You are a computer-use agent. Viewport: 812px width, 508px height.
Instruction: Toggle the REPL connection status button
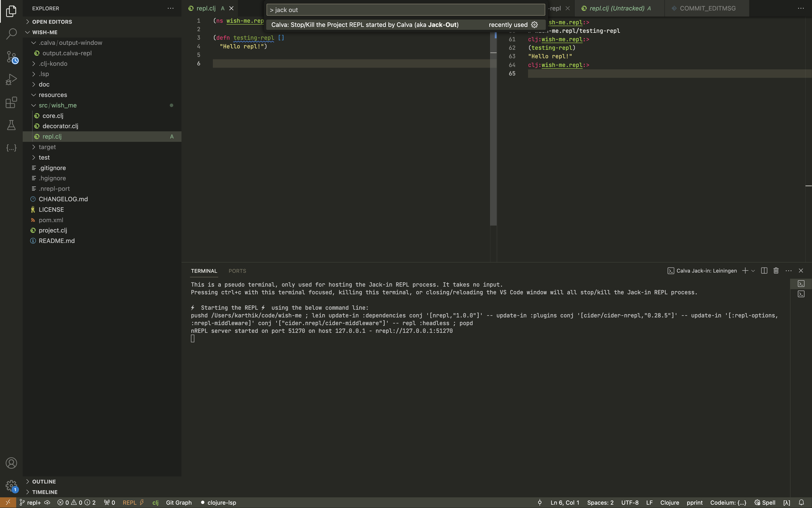coord(133,503)
